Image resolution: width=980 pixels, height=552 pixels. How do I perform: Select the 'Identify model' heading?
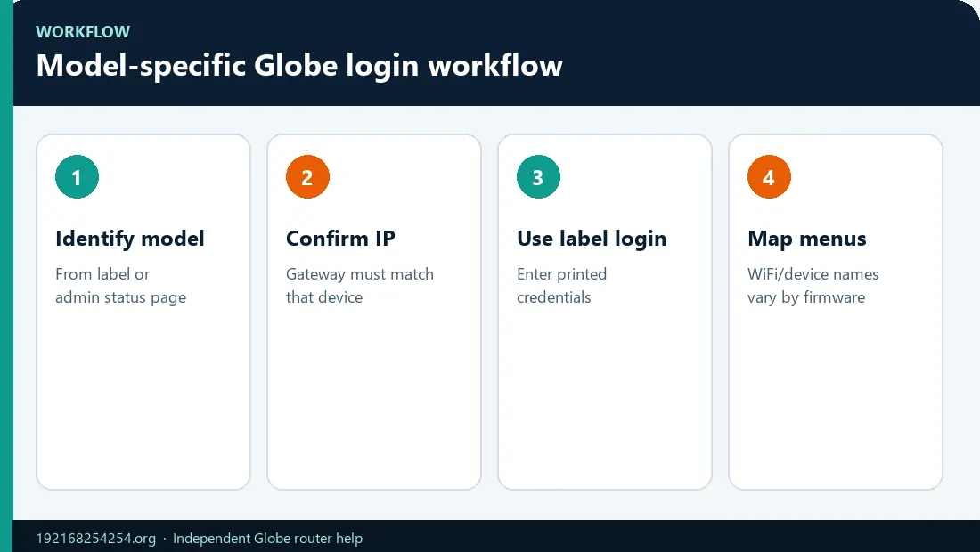pos(129,239)
